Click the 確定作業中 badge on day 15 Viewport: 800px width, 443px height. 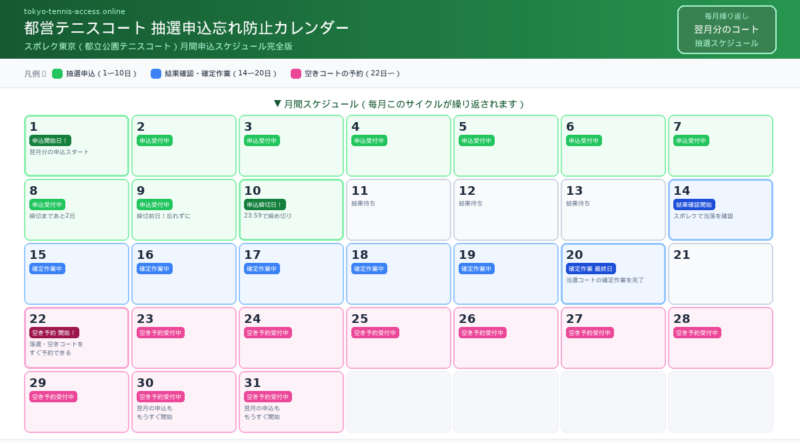pyautogui.click(x=47, y=268)
